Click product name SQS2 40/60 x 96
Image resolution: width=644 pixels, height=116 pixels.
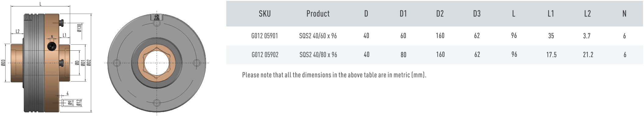318,36
